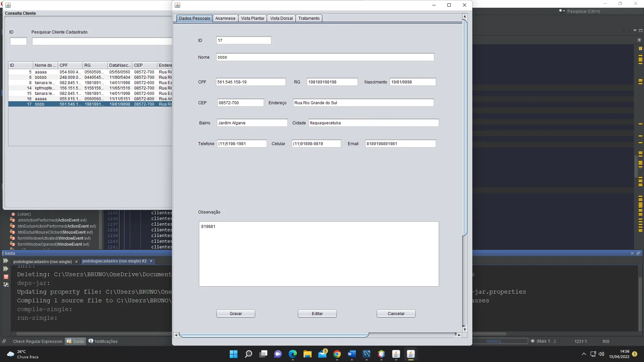The width and height of the screenshot is (644, 362).
Task: Click the Mail app icon in taskbar
Action: pyautogui.click(x=322, y=354)
